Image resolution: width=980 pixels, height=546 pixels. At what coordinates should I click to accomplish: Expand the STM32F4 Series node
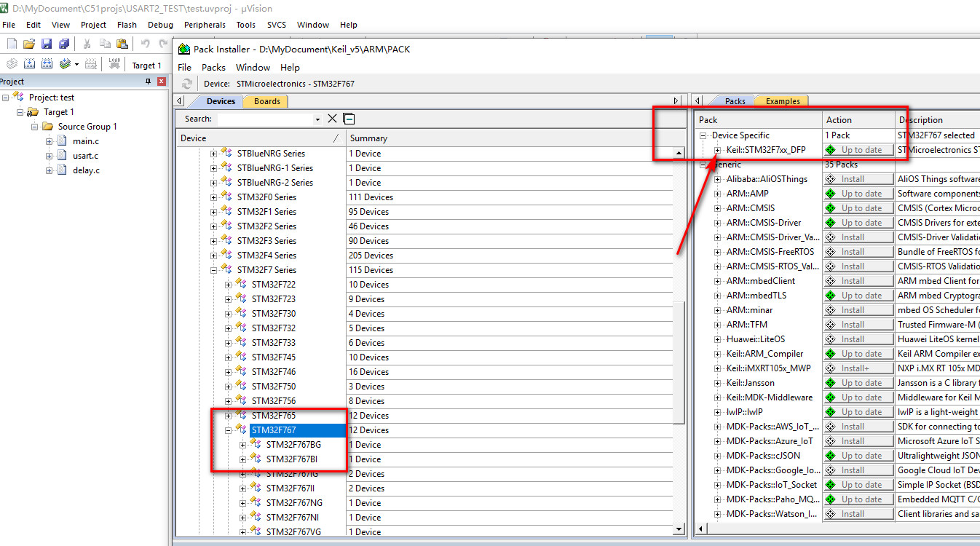coord(214,256)
